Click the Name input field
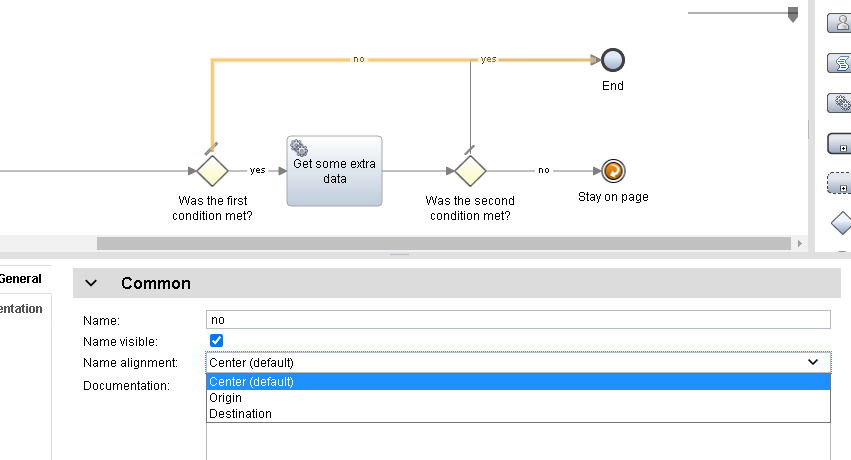 (x=518, y=320)
